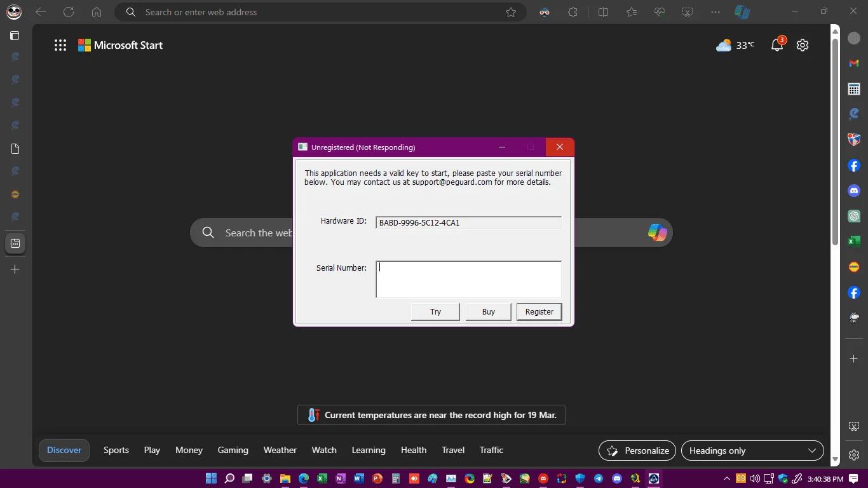The image size is (868, 488).
Task: Focus the Serial Number text box
Action: pos(468,279)
